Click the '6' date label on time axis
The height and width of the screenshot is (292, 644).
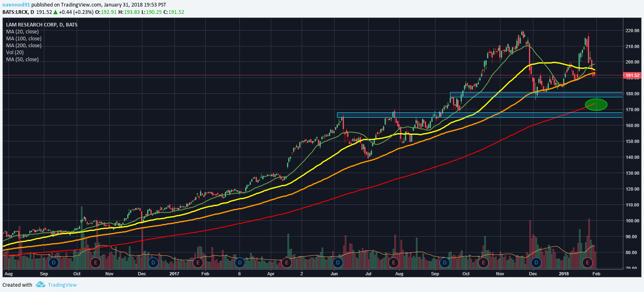click(x=239, y=274)
